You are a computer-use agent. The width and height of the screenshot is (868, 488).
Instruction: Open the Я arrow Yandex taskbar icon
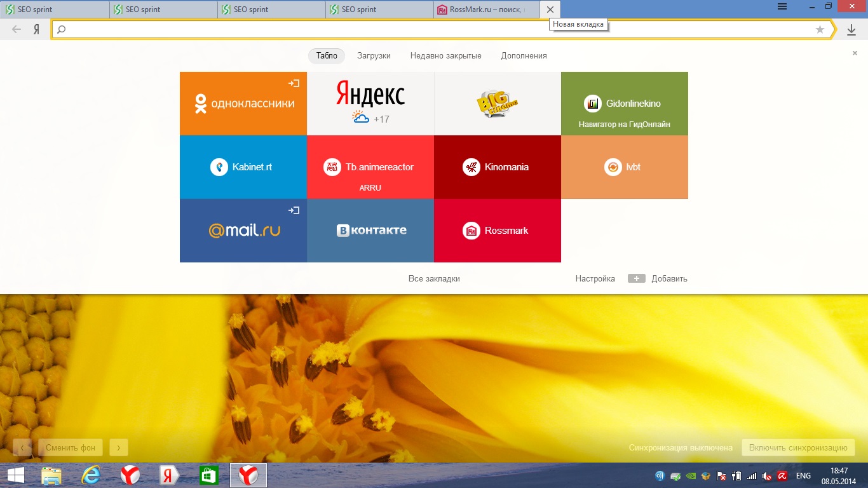click(x=170, y=475)
